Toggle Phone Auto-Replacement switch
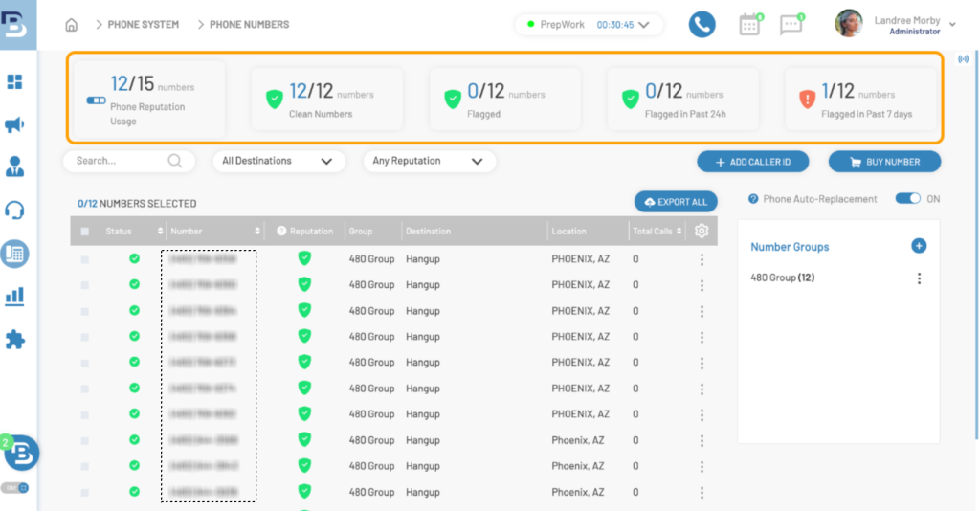 (907, 199)
